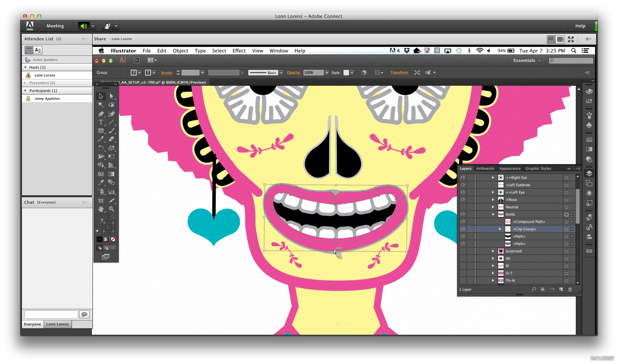This screenshot has height=364, width=618.
Task: Send chat message button
Action: click(x=84, y=314)
